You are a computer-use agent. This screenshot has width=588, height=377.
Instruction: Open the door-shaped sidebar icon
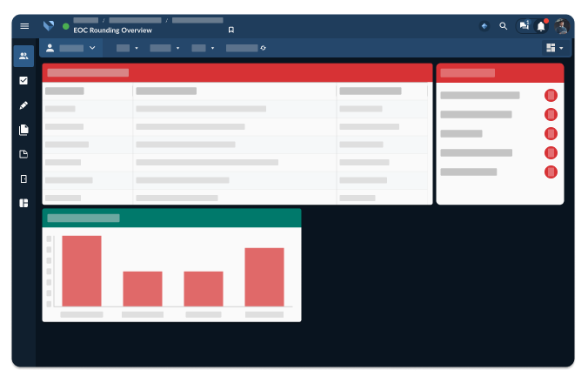23,178
